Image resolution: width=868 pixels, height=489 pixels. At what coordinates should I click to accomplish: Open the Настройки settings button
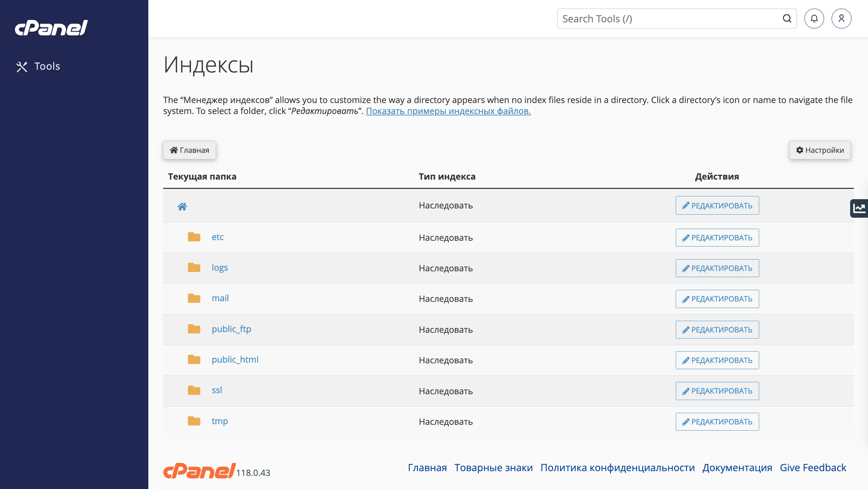820,150
